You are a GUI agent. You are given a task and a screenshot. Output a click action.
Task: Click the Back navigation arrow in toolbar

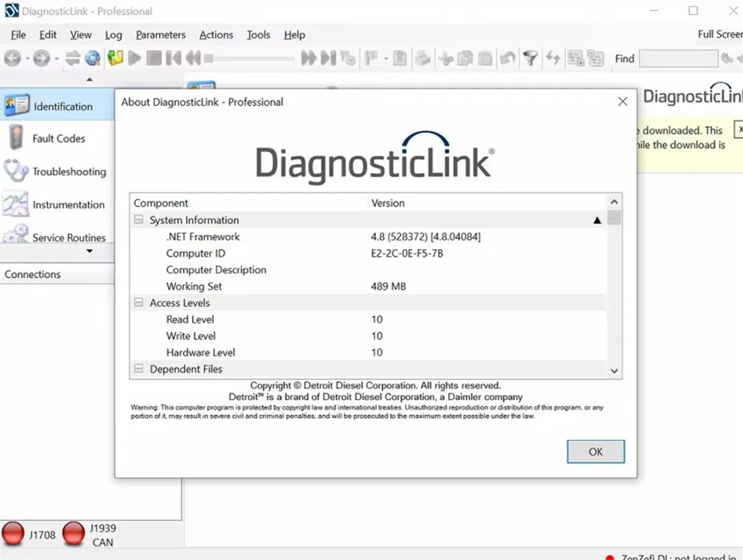pos(13,58)
